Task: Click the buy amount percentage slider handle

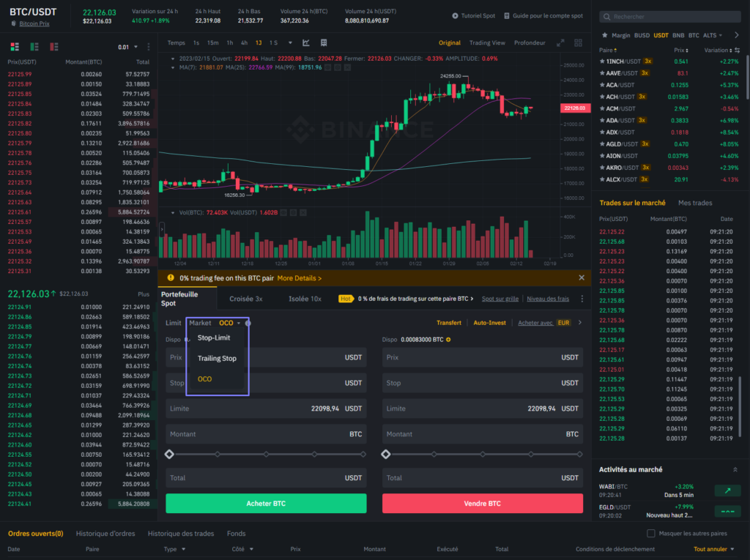Action: click(x=169, y=455)
